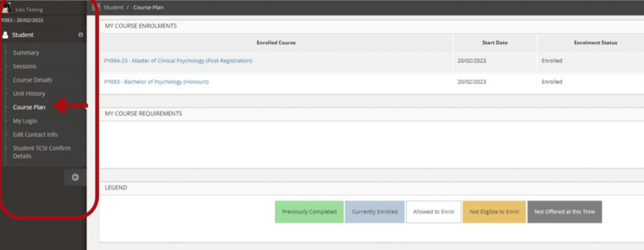
Task: Click the Not Offered at this Time swatch
Action: pos(565,212)
